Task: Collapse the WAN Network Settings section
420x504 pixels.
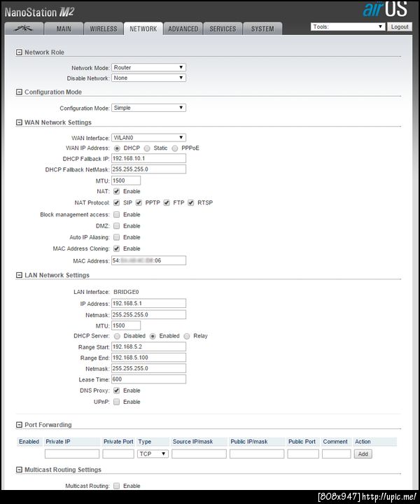Action: point(19,122)
